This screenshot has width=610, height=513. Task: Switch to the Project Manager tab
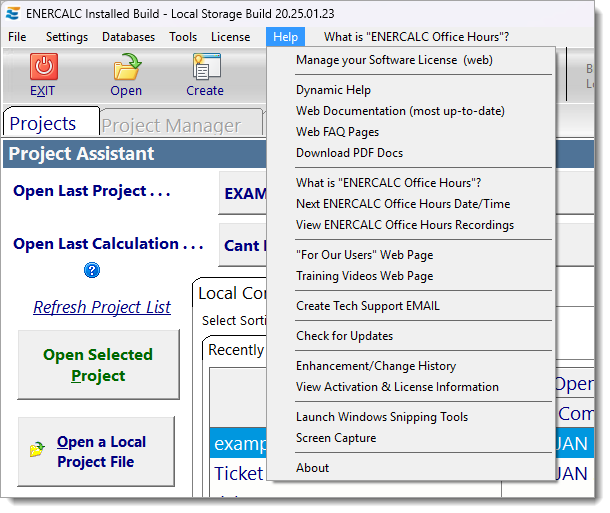click(181, 124)
